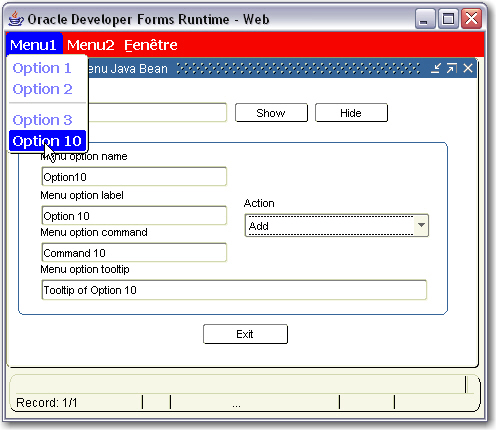Minimize the inner Java Bean window
This screenshot has width=496, height=430.
pyautogui.click(x=435, y=68)
